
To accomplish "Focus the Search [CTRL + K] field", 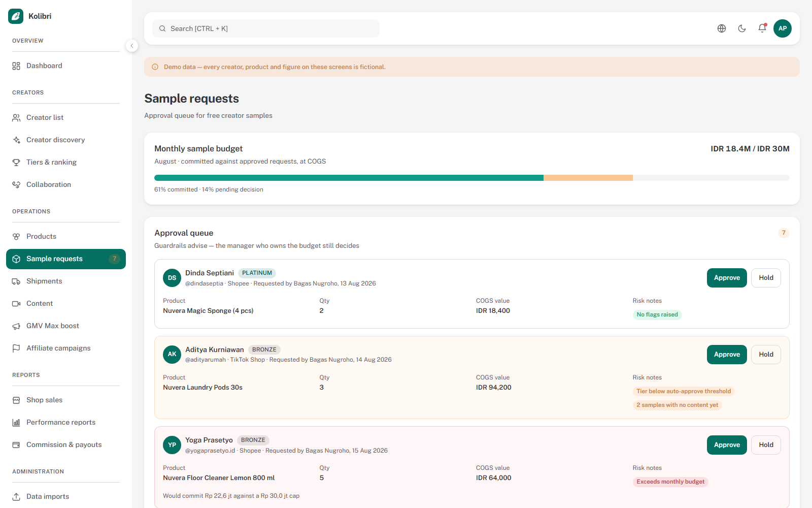I will pos(266,28).
